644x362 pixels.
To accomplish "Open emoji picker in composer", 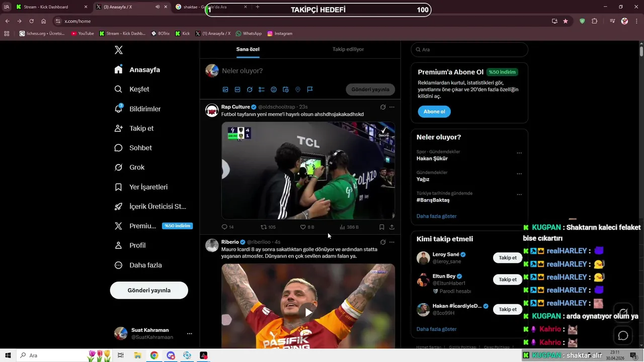I will pos(274,89).
